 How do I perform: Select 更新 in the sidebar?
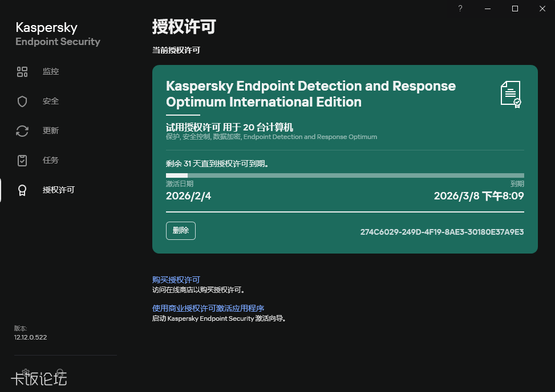[x=51, y=131]
